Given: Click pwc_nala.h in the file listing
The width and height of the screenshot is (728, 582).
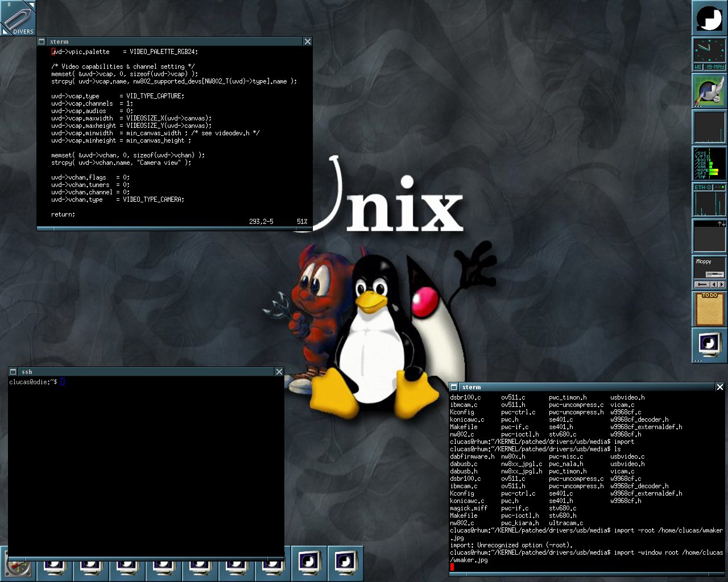Looking at the screenshot, I should point(566,464).
